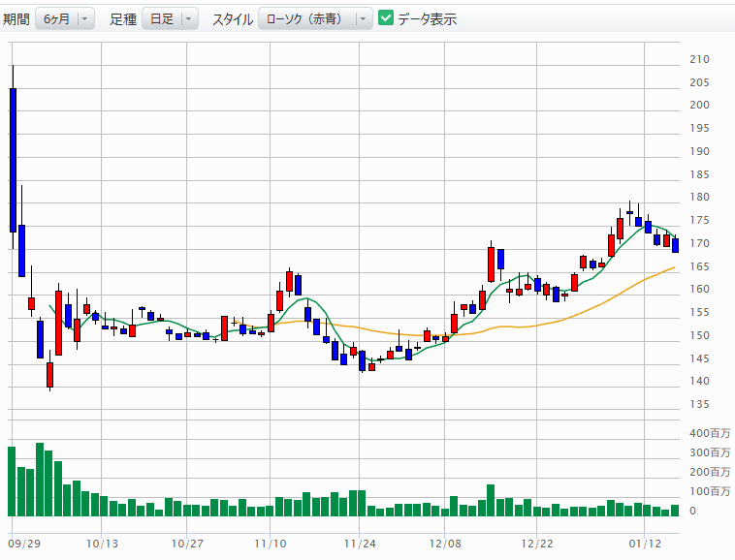Click the first volume bar at 09/29

[x=12, y=482]
